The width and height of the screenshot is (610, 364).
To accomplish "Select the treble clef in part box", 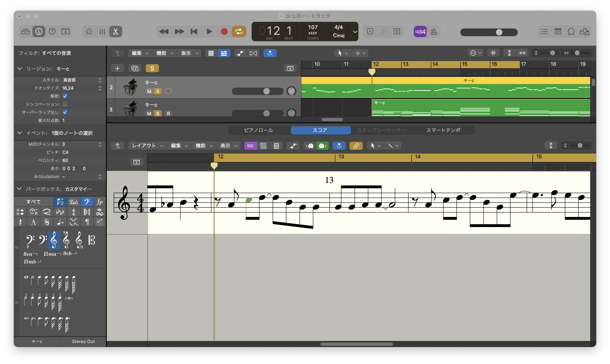I will (54, 240).
